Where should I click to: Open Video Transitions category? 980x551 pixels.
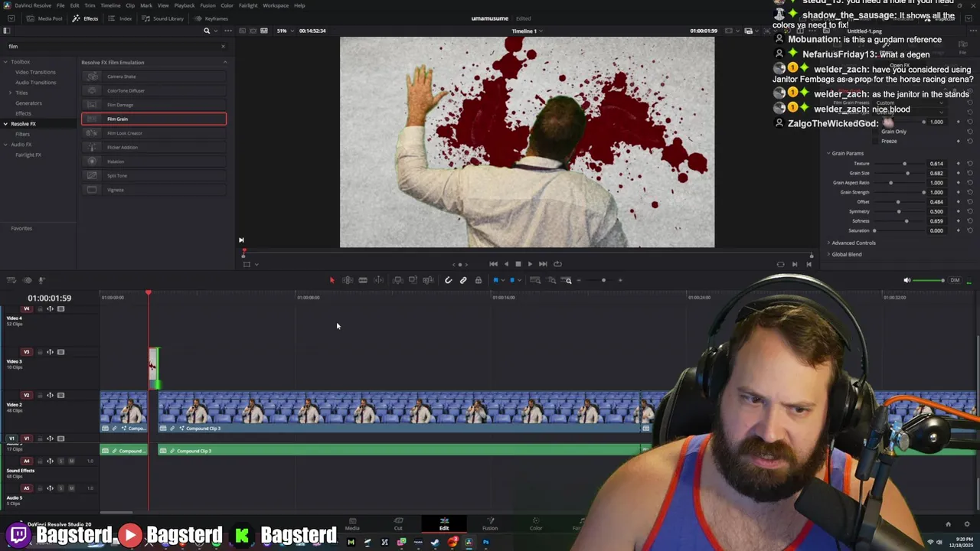pyautogui.click(x=35, y=72)
